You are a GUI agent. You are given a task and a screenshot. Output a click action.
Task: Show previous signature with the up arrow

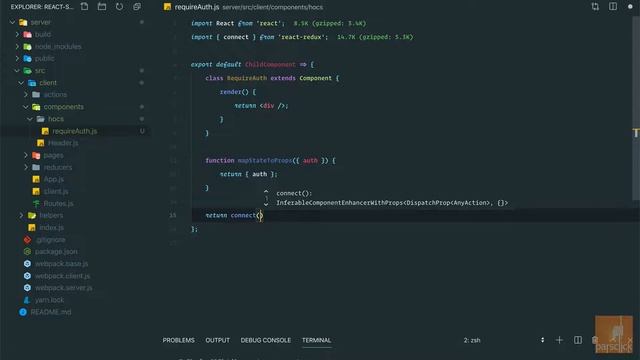[x=266, y=191]
